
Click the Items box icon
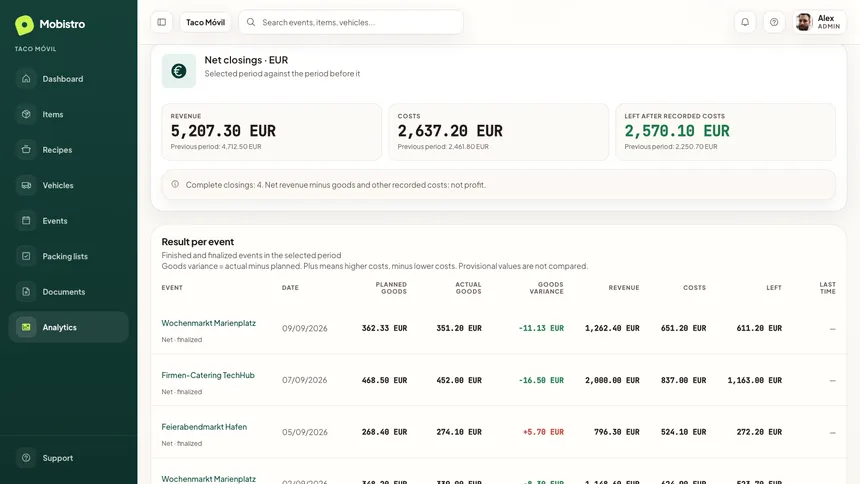click(26, 114)
